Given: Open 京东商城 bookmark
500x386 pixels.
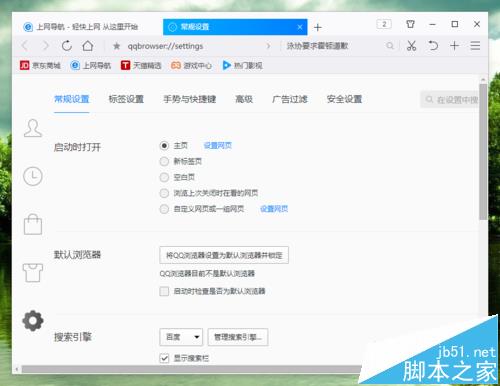Looking at the screenshot, I should [x=40, y=65].
